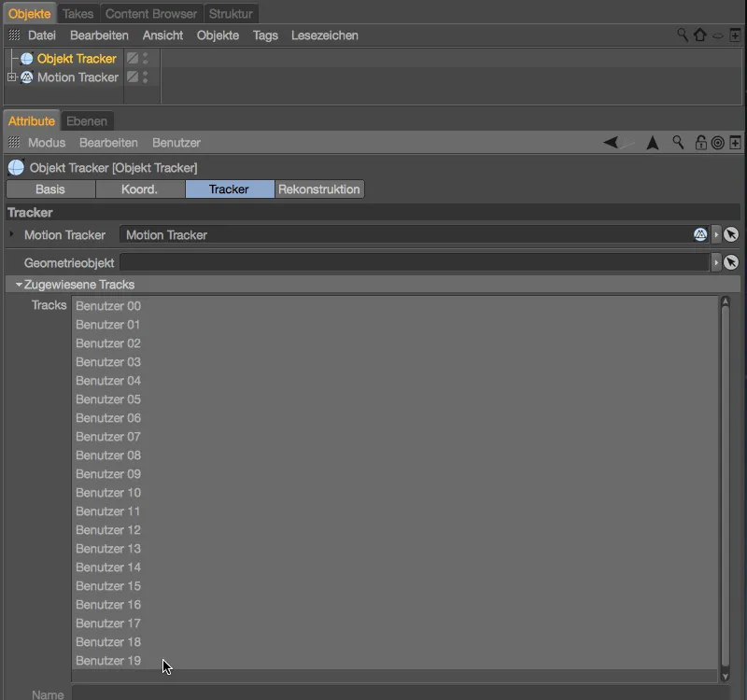
Task: Select track Benutzer 14
Action: [x=394, y=567]
